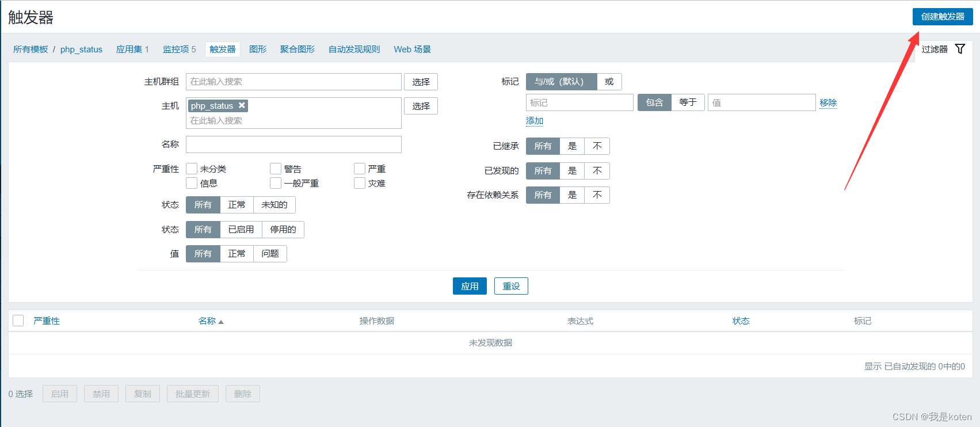This screenshot has height=427, width=980.
Task: Enable the 灾难 severity checkbox
Action: [360, 183]
